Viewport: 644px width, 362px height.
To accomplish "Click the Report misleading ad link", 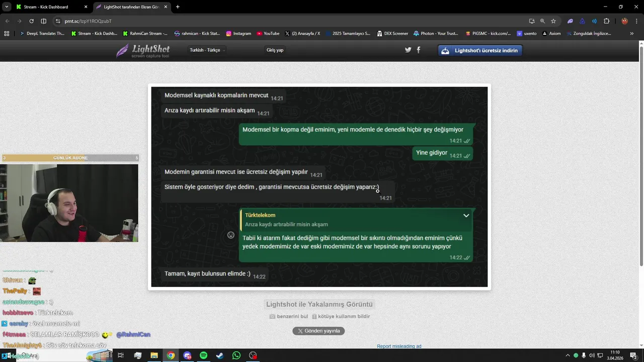I will [399, 346].
